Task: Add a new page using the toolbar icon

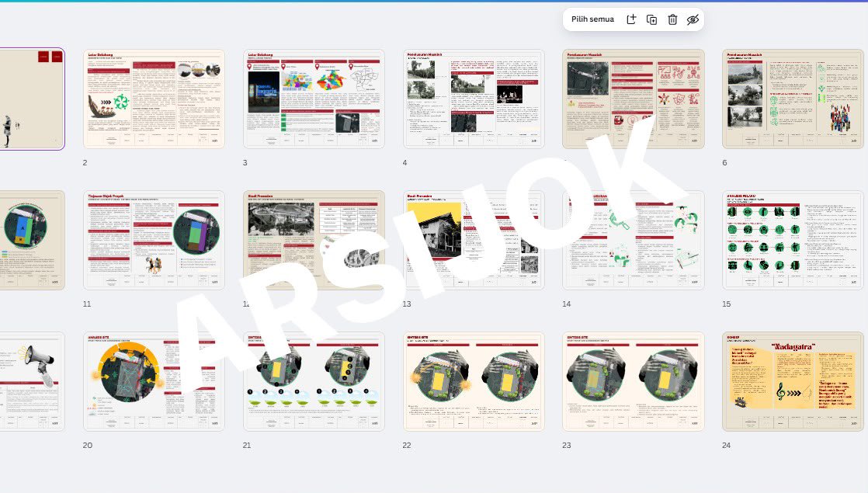Action: point(631,19)
